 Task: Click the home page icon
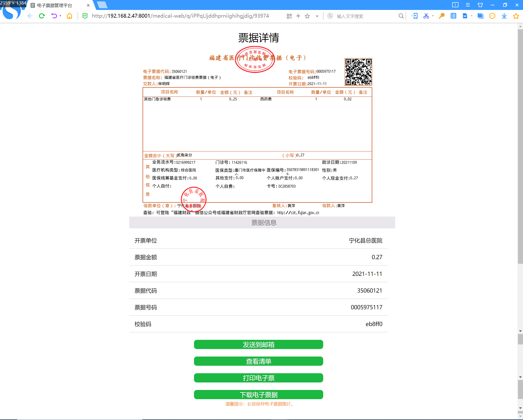[69, 16]
